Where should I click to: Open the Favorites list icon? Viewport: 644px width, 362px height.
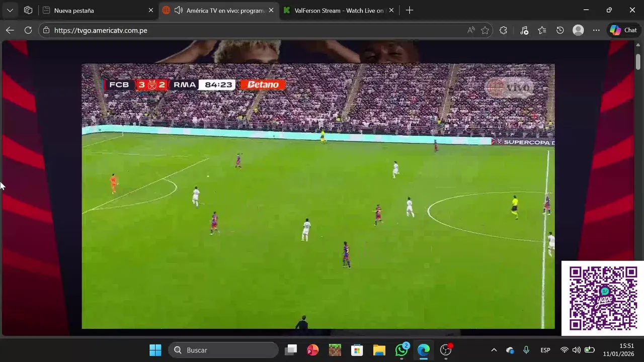pyautogui.click(x=542, y=30)
